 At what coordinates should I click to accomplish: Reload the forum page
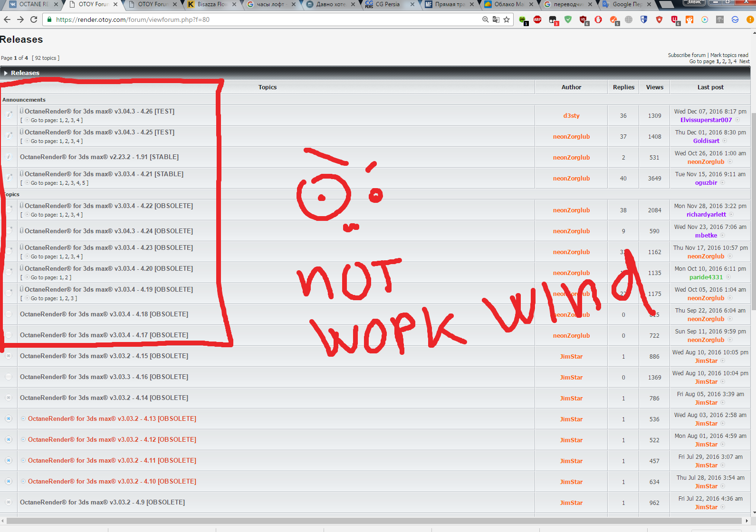(x=34, y=19)
